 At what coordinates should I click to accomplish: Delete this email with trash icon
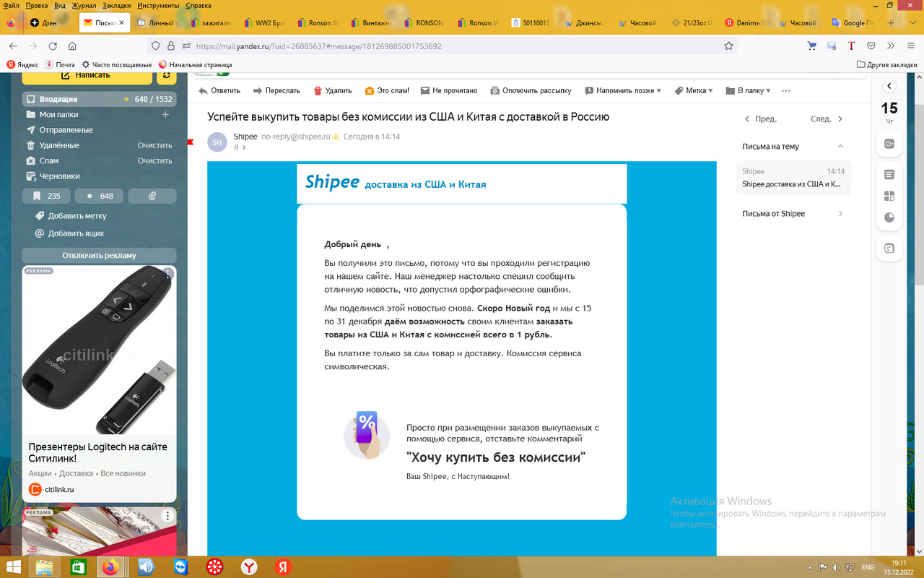(x=318, y=91)
